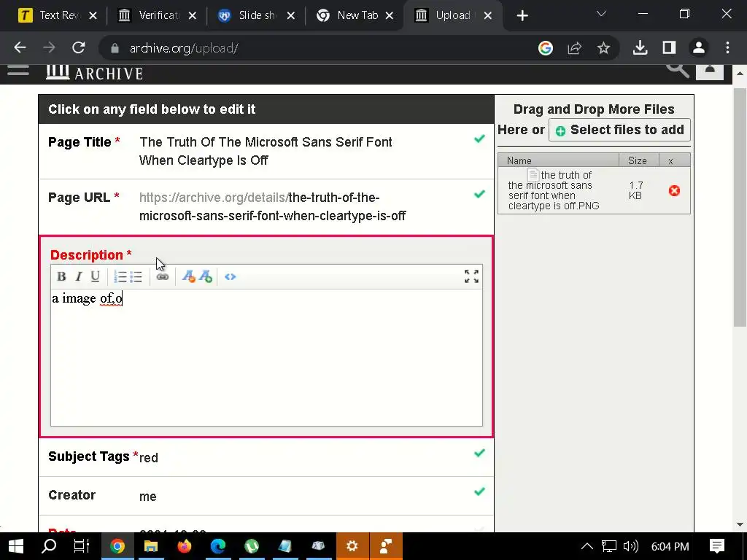Go back to previous page
The height and width of the screenshot is (560, 747).
coord(20,47)
